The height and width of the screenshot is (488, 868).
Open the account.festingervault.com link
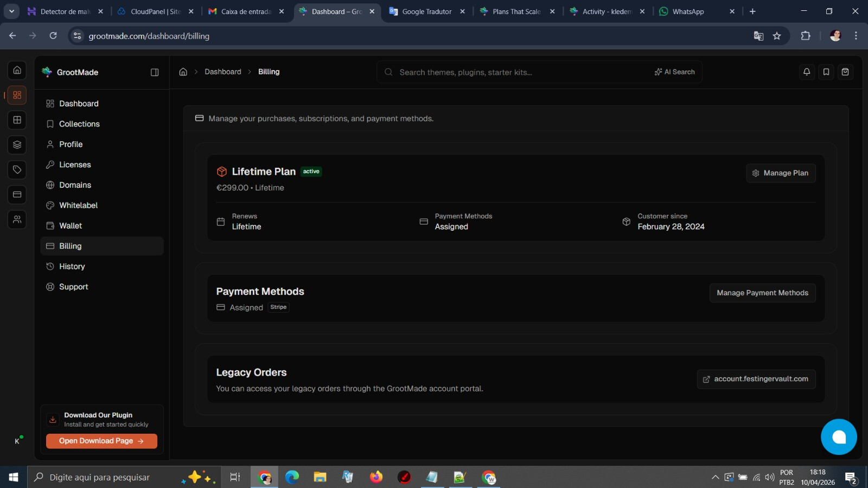point(756,379)
